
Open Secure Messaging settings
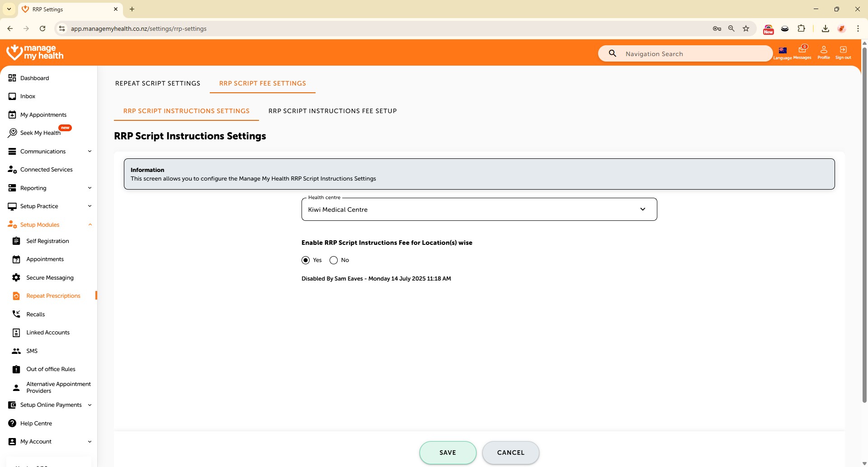pyautogui.click(x=50, y=278)
